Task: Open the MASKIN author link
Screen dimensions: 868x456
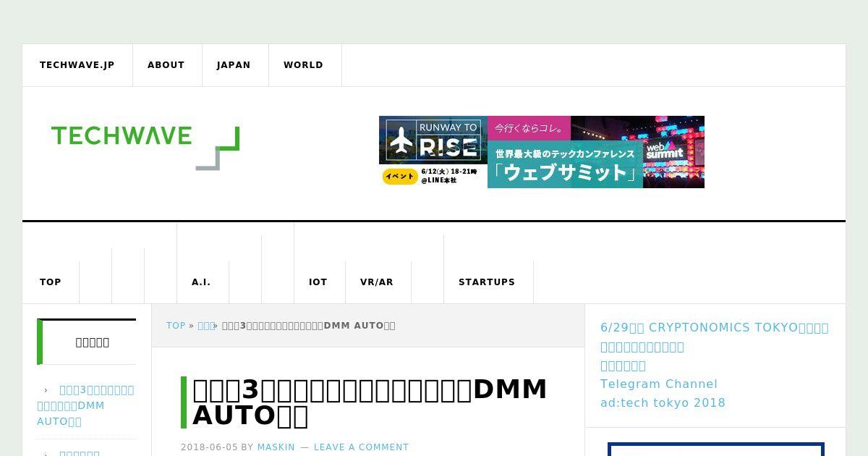Action: pyautogui.click(x=276, y=447)
